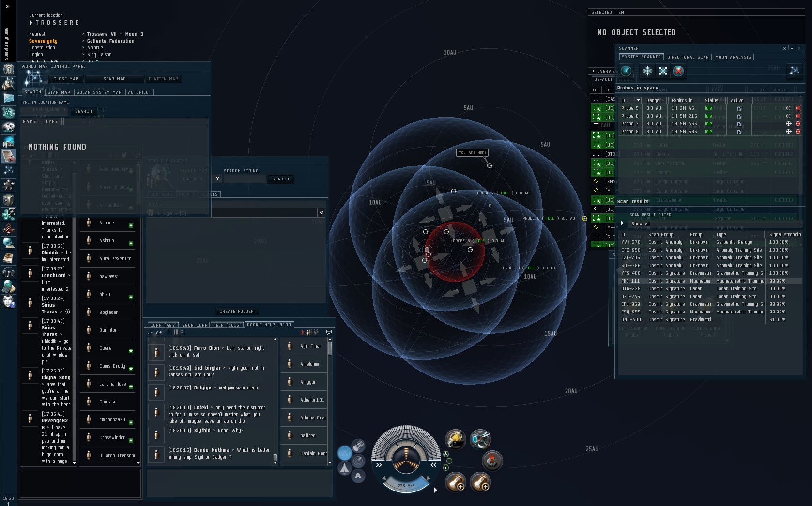Select scan result ONO-499 at 61.99%
The width and height of the screenshot is (812, 506).
pyautogui.click(x=711, y=320)
